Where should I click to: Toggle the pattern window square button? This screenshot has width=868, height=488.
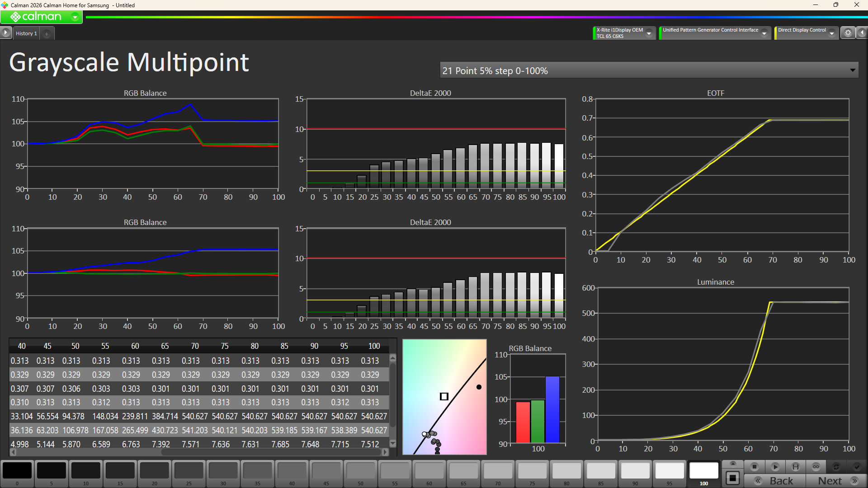click(x=733, y=478)
